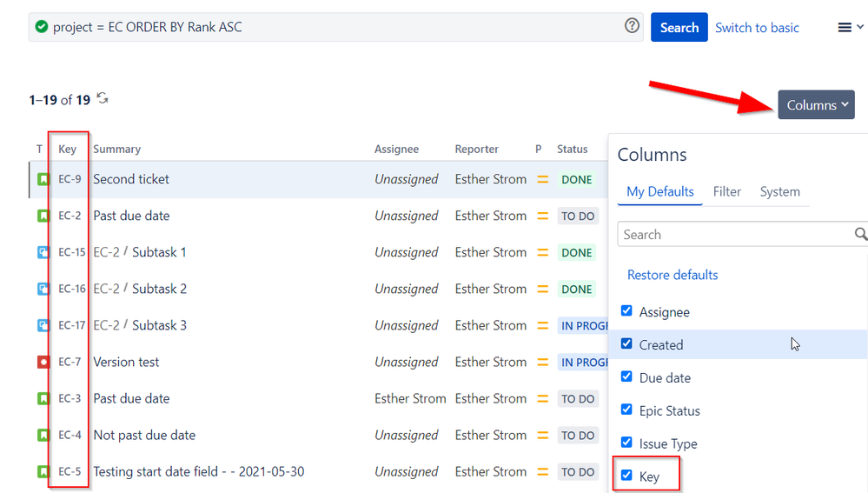Refresh results with the refresh icon
Image resolution: width=868 pixels, height=493 pixels.
pos(103,98)
